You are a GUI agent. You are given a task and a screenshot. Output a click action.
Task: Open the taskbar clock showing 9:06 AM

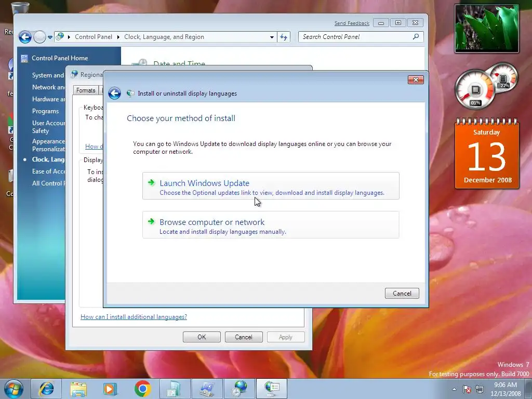pos(505,389)
